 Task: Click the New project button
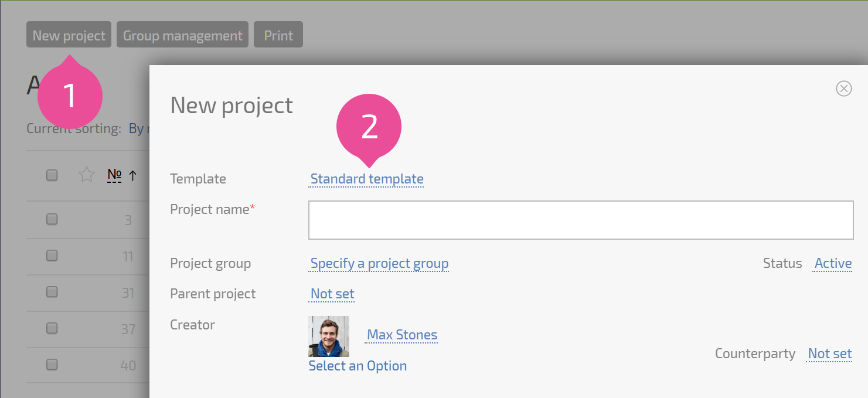pos(69,35)
